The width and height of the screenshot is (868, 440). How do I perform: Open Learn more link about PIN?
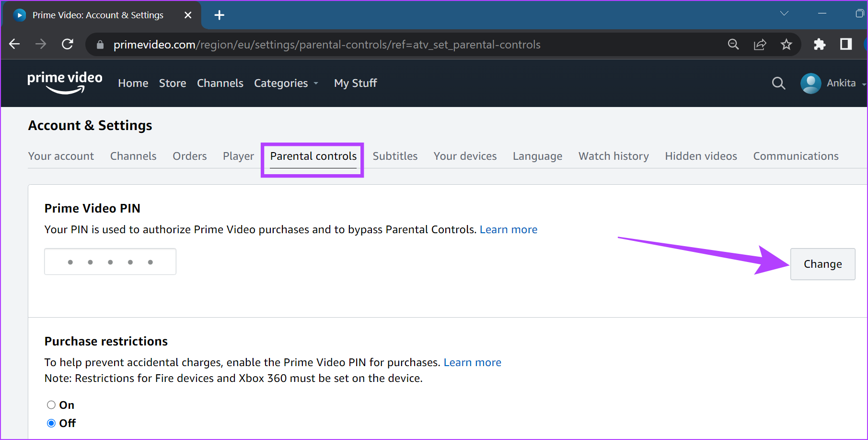click(x=509, y=230)
